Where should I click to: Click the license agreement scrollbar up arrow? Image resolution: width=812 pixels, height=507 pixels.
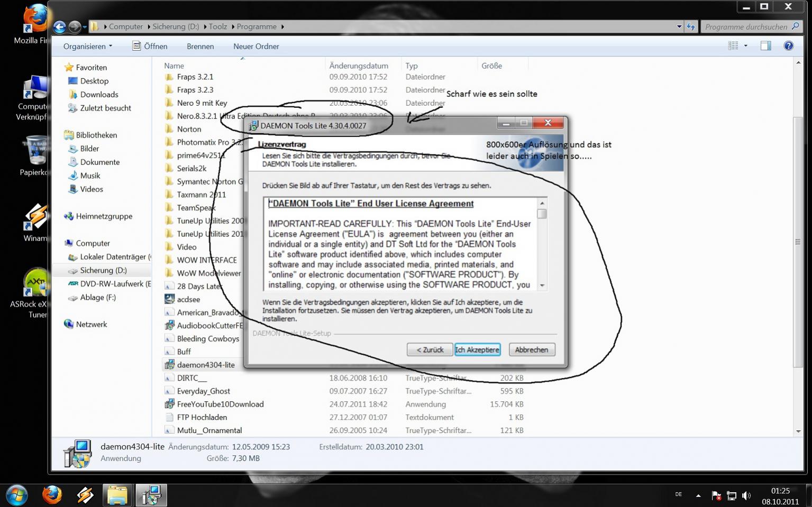click(x=542, y=203)
